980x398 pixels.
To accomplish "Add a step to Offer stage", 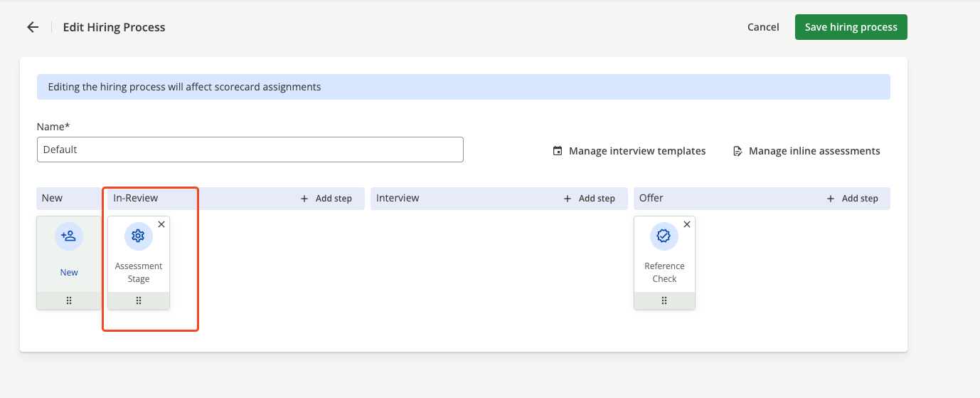I will point(853,199).
